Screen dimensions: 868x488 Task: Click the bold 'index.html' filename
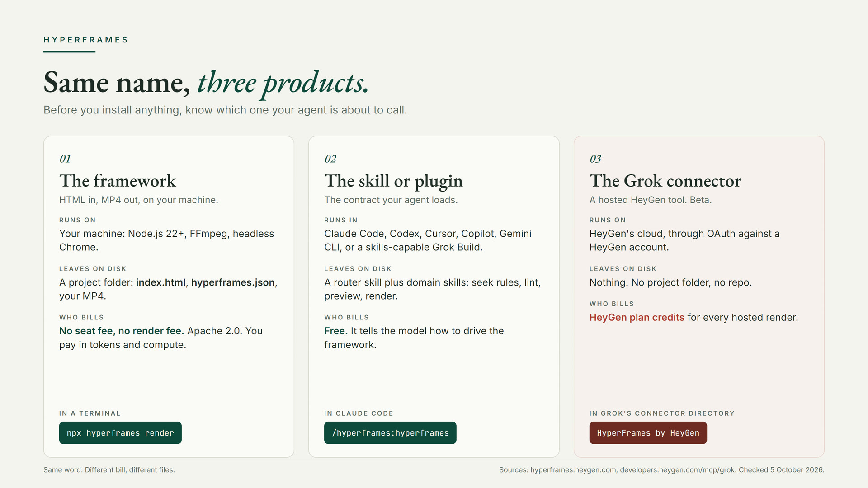pos(160,282)
